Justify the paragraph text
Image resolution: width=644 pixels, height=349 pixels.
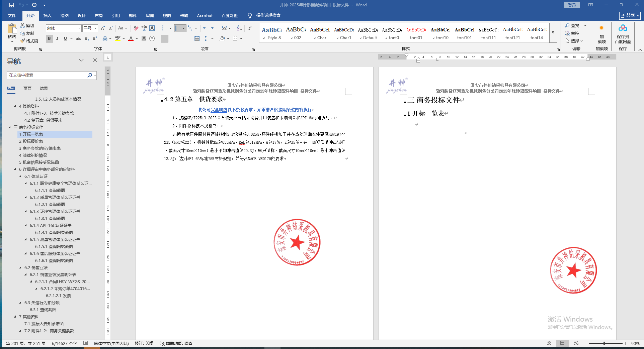pyautogui.click(x=189, y=38)
